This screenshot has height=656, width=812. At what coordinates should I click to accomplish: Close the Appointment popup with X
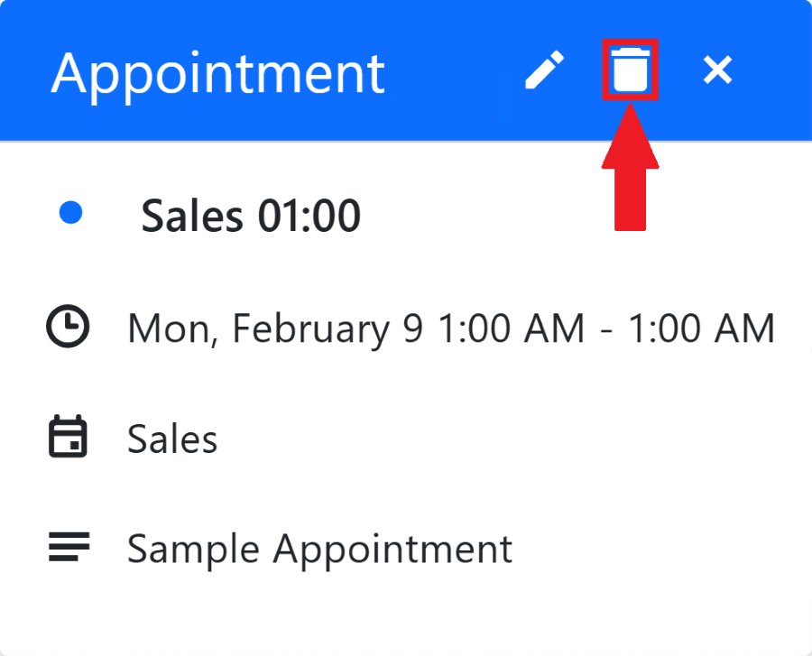tap(717, 70)
